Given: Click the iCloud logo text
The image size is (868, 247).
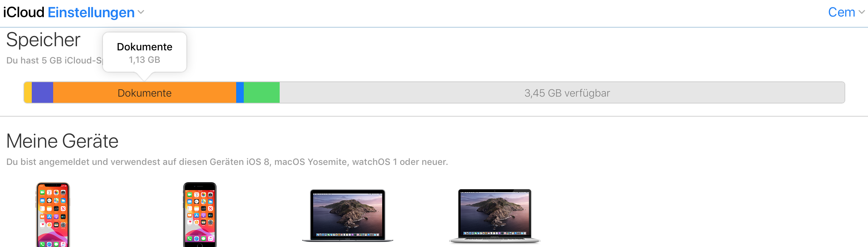Looking at the screenshot, I should pyautogui.click(x=24, y=12).
